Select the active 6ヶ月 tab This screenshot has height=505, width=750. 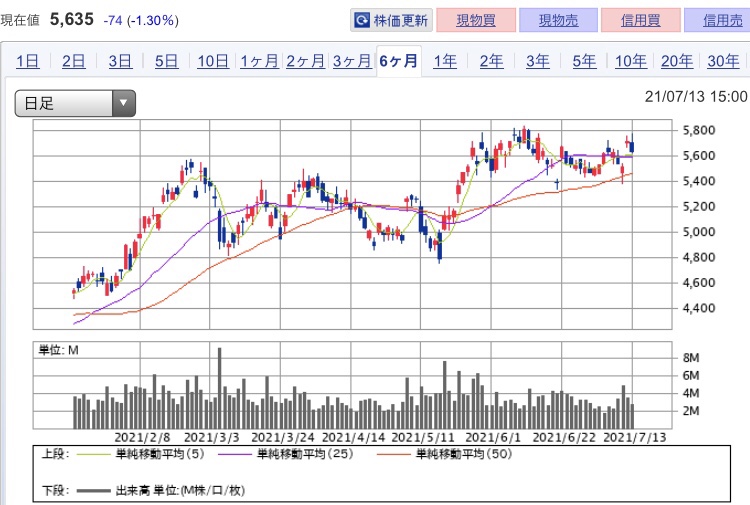[x=398, y=61]
